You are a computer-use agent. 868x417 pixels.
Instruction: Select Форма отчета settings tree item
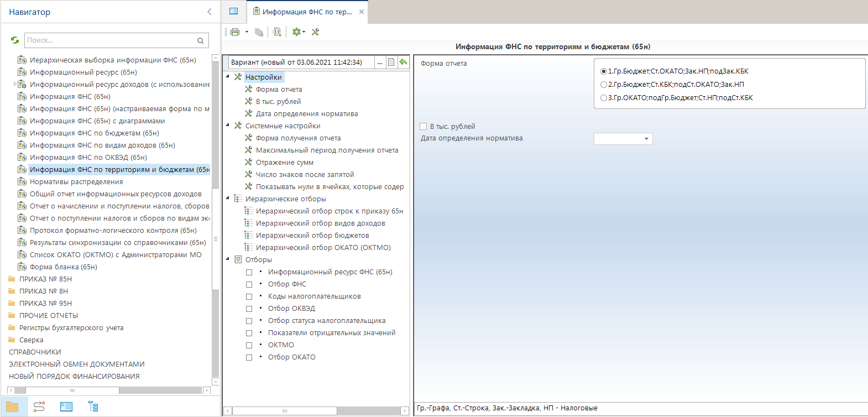279,90
